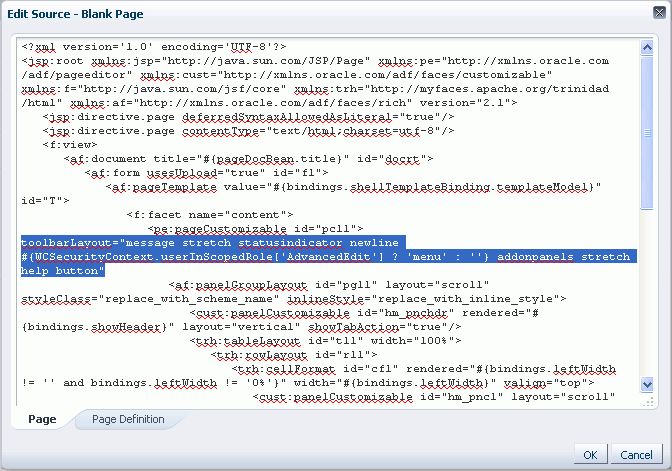The width and height of the screenshot is (672, 471).
Task: Click the trh:rowLayout id="rl1" line
Action: pos(294,355)
